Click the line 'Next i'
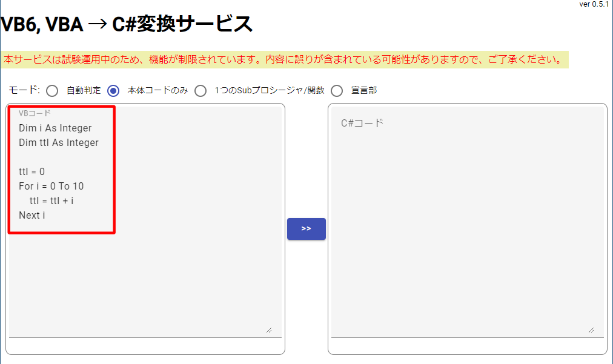 point(31,215)
